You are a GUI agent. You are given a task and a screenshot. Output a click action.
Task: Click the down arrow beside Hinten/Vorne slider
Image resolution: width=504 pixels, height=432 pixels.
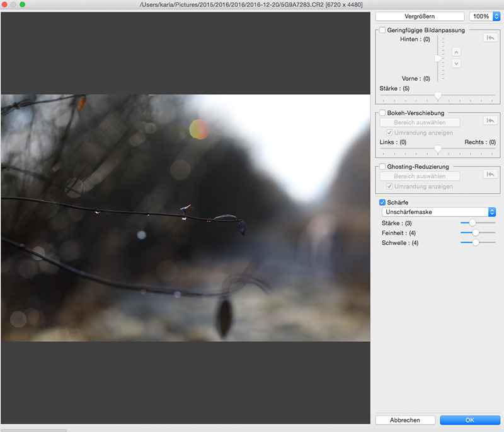tap(456, 64)
